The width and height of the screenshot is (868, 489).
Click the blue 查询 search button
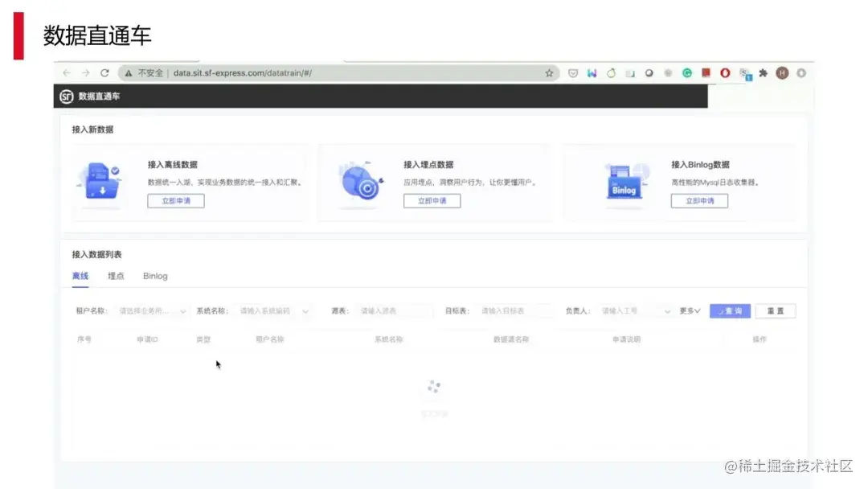pyautogui.click(x=730, y=311)
